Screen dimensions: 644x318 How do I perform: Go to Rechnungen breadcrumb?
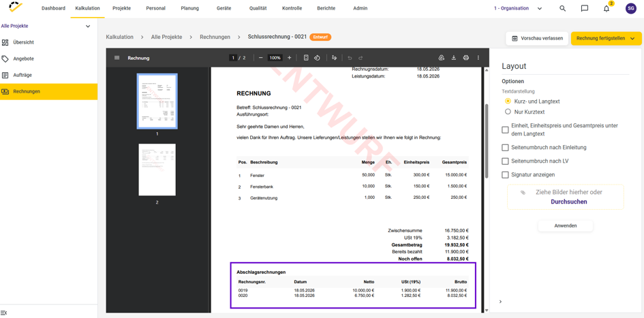click(215, 37)
